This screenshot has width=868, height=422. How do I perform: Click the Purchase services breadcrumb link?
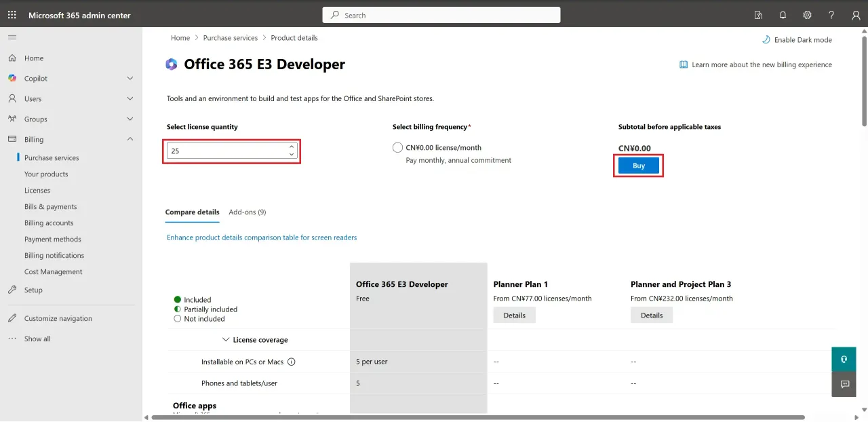tap(231, 38)
